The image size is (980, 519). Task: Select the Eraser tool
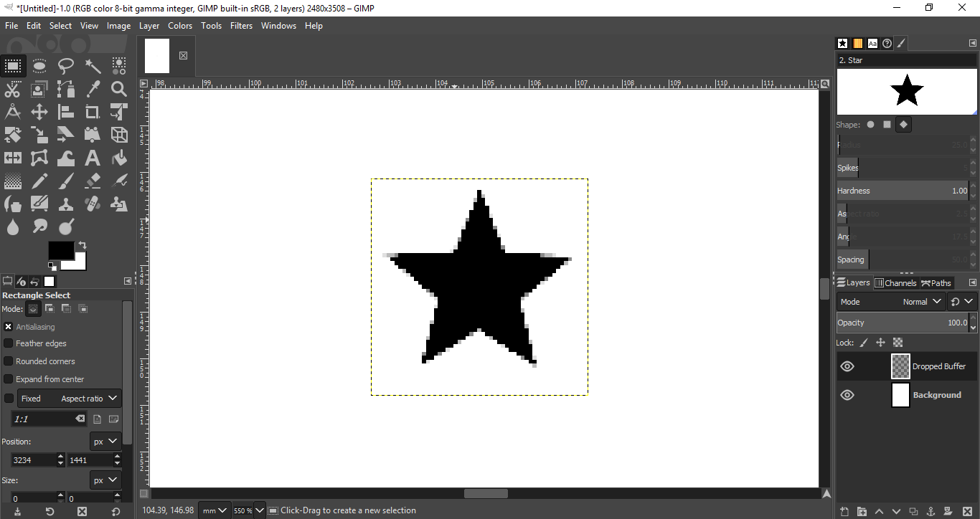tap(93, 181)
